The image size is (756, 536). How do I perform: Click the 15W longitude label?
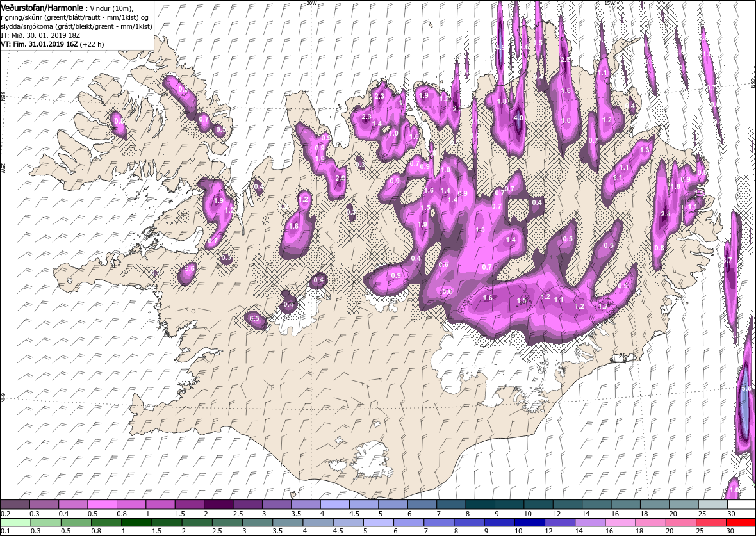click(609, 3)
